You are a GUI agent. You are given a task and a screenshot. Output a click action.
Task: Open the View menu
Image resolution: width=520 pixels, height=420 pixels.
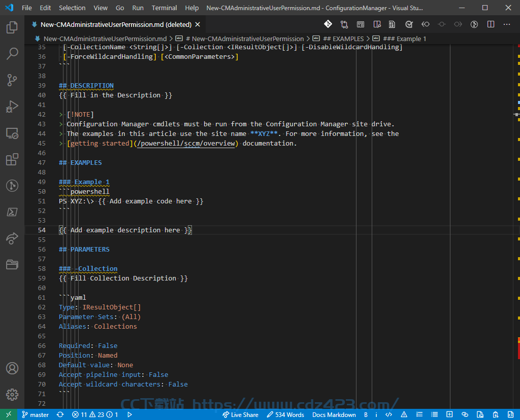(101, 8)
